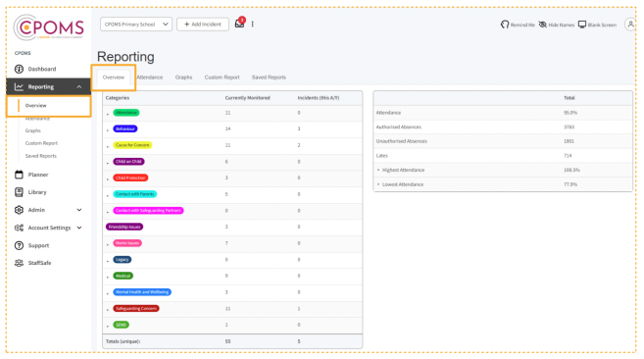The height and width of the screenshot is (359, 644).
Task: Switch to the Graphs tab
Action: pos(183,77)
